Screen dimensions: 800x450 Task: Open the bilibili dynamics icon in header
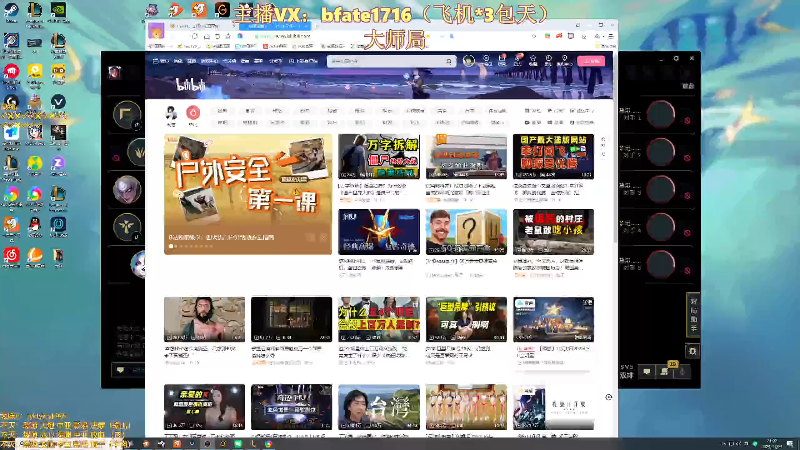[x=518, y=60]
